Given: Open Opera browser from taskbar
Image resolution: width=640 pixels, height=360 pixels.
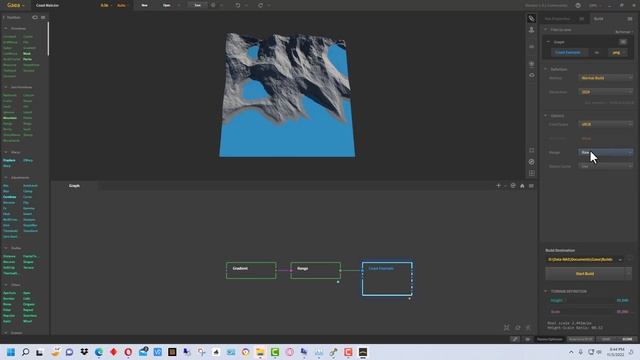Looking at the screenshot, I should coord(128,352).
